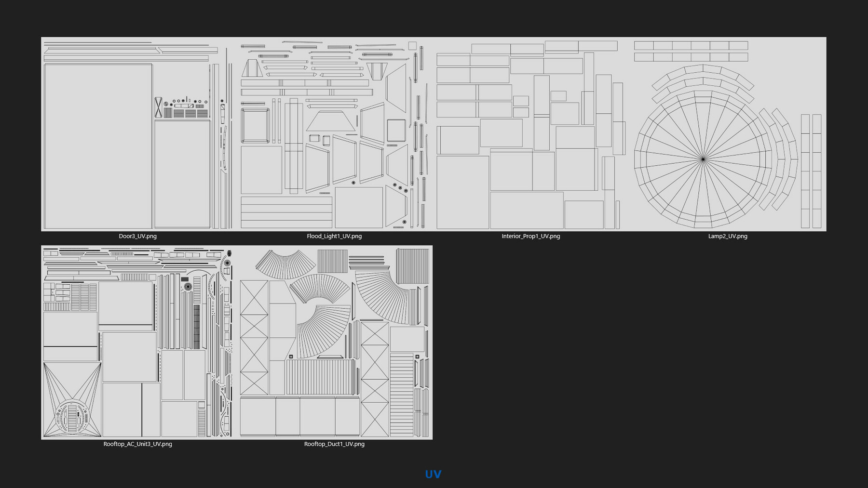Select the Interior_Prop1_UV.png filename label

(x=531, y=236)
